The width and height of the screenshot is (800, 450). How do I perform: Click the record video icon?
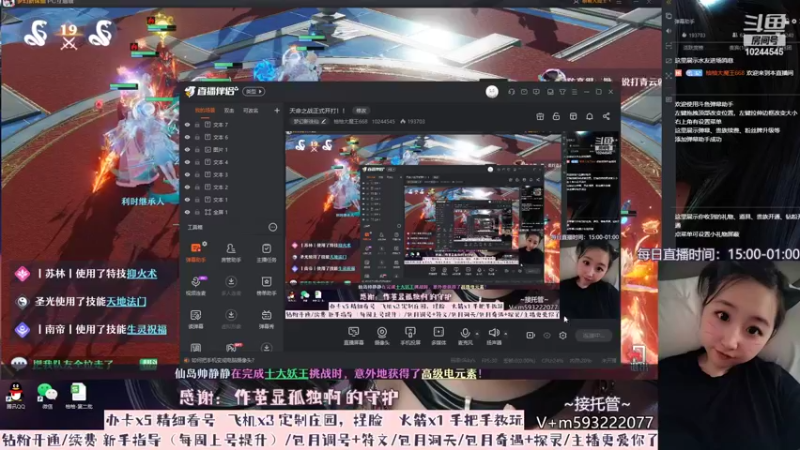tap(531, 335)
